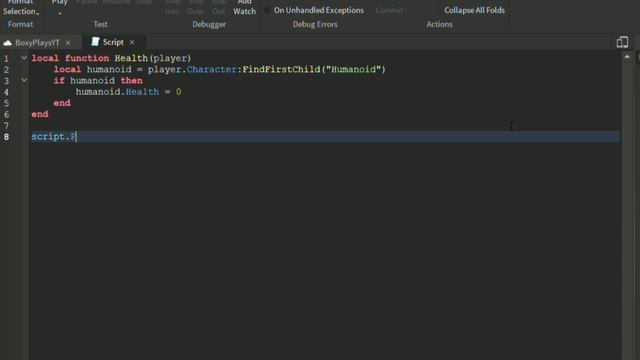Viewport: 640px width, 360px height.
Task: Click line number 1 in the gutter
Action: 6,58
